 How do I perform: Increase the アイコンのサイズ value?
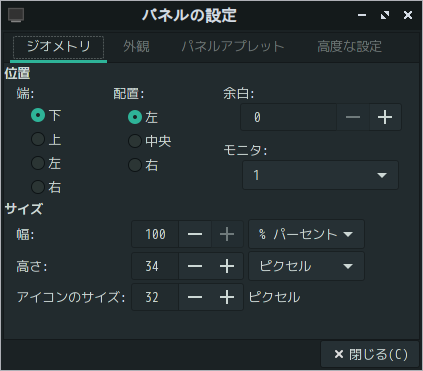[227, 297]
